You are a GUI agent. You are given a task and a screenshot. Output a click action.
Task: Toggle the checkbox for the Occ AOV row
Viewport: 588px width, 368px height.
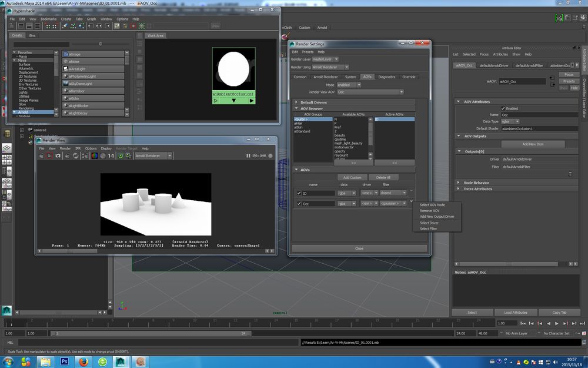[x=299, y=204]
